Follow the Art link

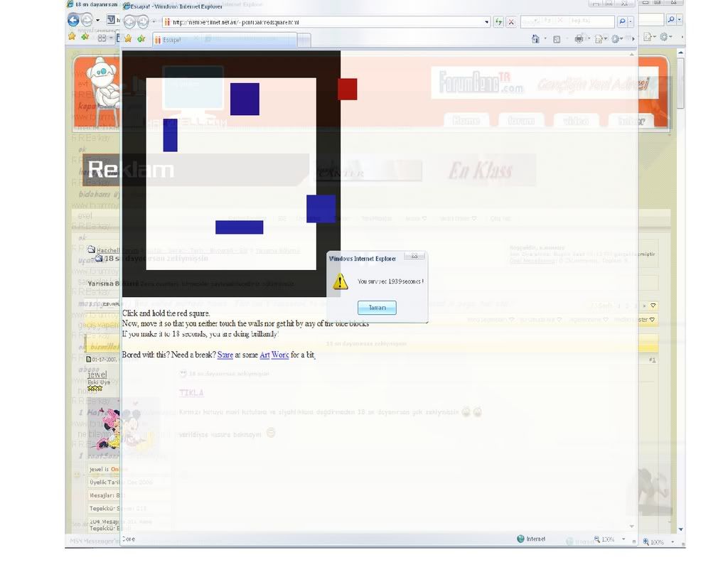(x=264, y=355)
